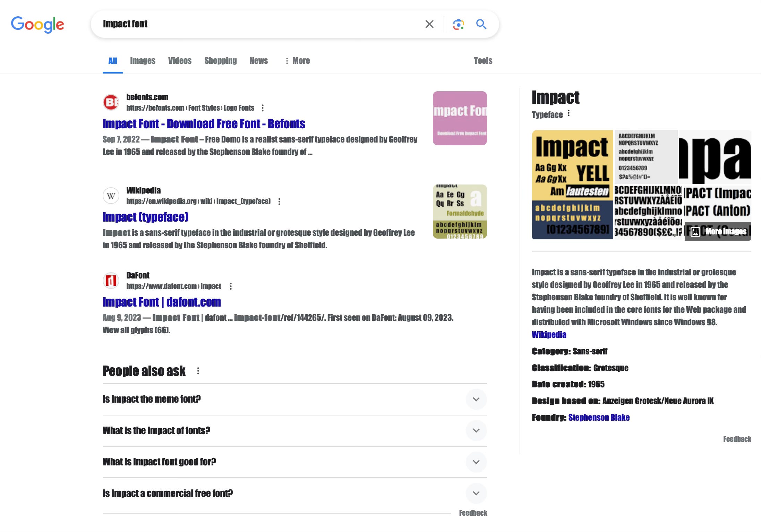The width and height of the screenshot is (761, 532).
Task: Click the More images button
Action: (718, 231)
